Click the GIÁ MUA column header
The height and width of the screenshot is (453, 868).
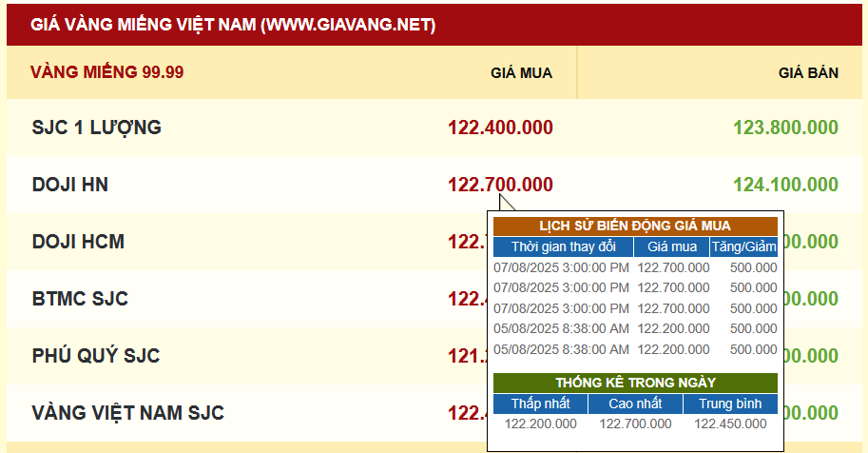(x=521, y=73)
